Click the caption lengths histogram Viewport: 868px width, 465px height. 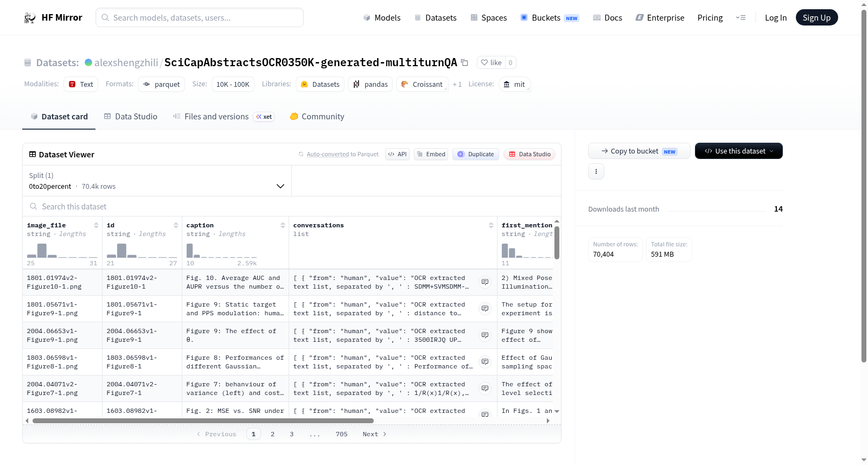(221, 250)
